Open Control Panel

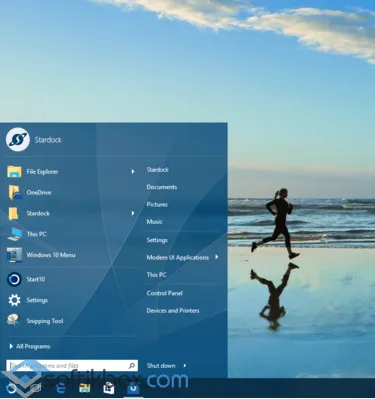165,293
